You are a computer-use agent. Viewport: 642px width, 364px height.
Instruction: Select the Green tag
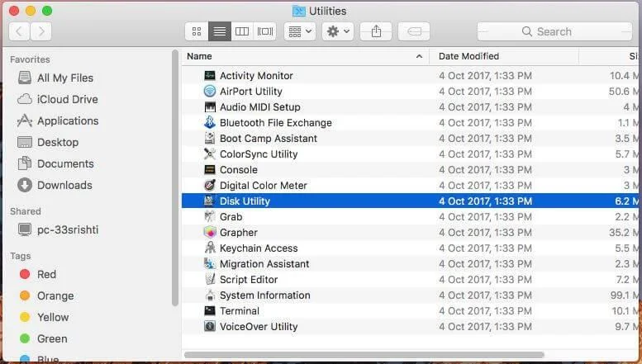pos(44,338)
